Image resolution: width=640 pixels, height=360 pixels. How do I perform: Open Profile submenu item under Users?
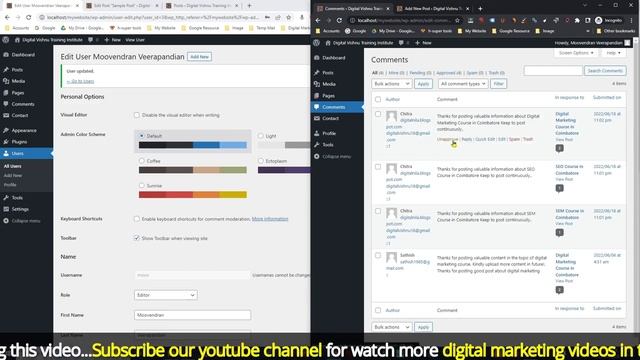[10, 185]
